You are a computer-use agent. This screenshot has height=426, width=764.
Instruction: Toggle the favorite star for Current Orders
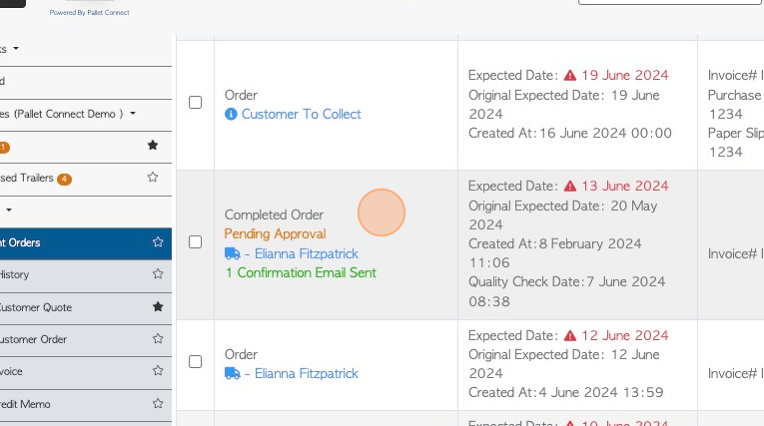157,242
